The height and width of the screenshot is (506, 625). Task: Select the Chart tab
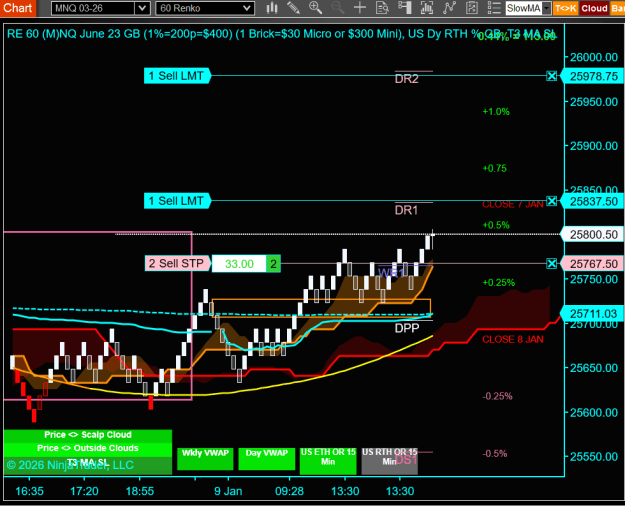pyautogui.click(x=18, y=8)
